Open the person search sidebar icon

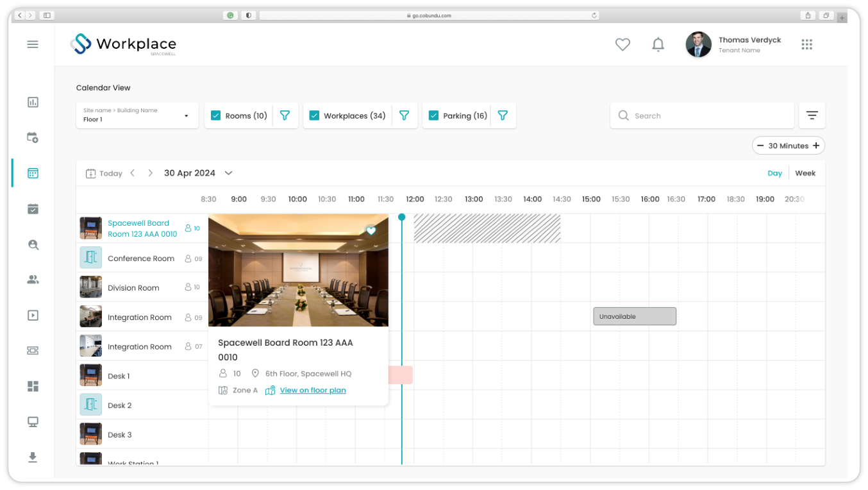point(33,244)
